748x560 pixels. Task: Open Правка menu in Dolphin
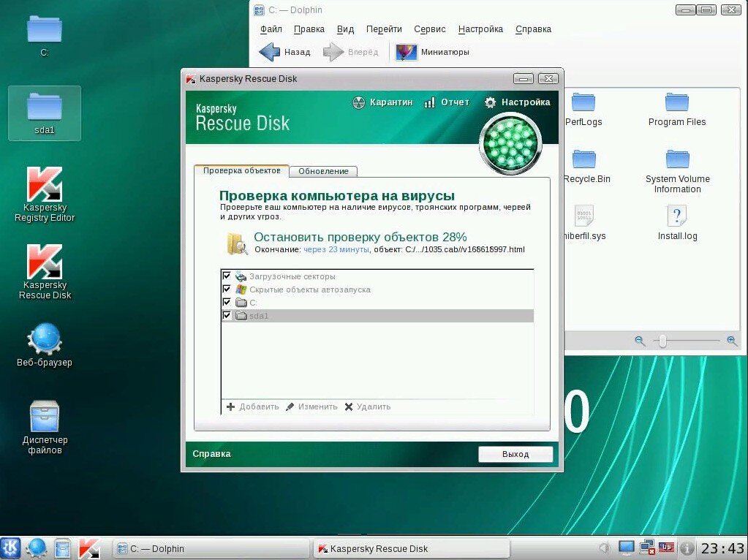pyautogui.click(x=309, y=29)
